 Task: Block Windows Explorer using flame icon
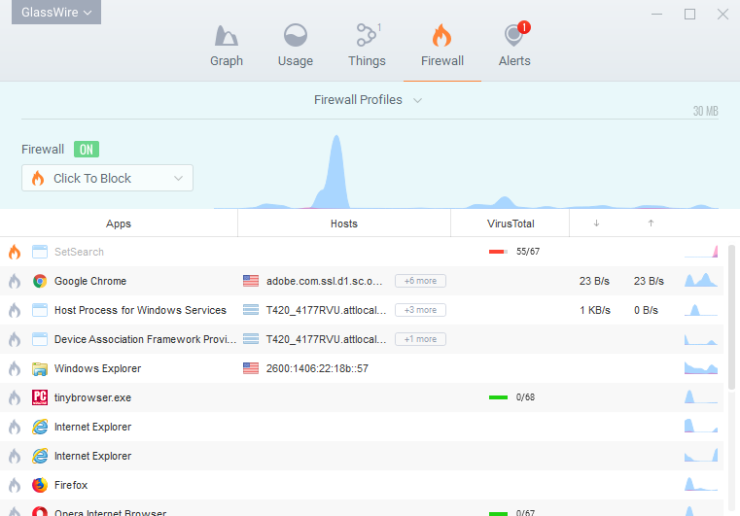tap(15, 369)
